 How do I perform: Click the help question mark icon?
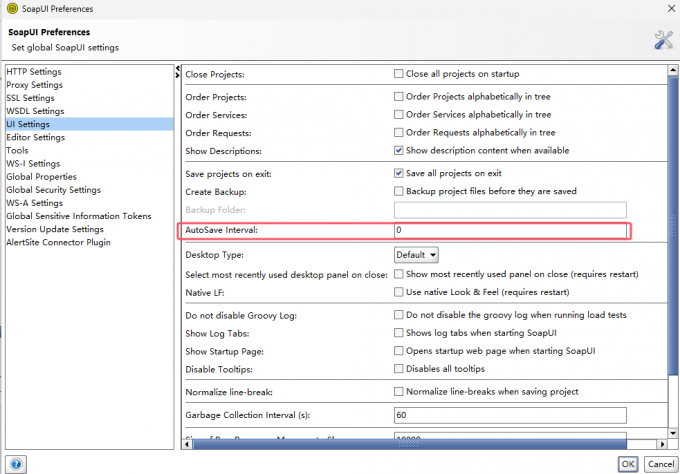[x=16, y=464]
